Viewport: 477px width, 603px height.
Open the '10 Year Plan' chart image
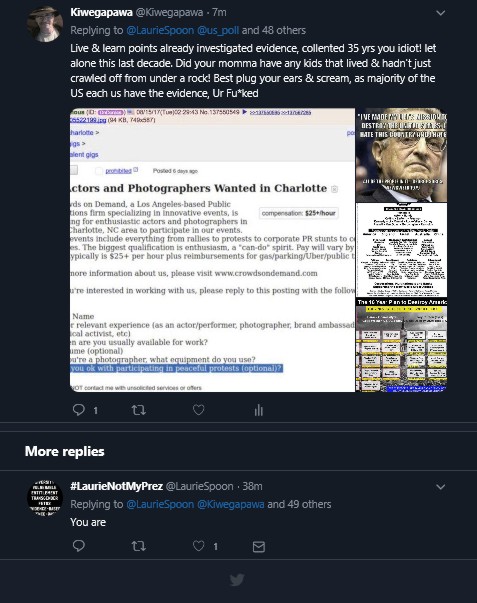(x=402, y=345)
